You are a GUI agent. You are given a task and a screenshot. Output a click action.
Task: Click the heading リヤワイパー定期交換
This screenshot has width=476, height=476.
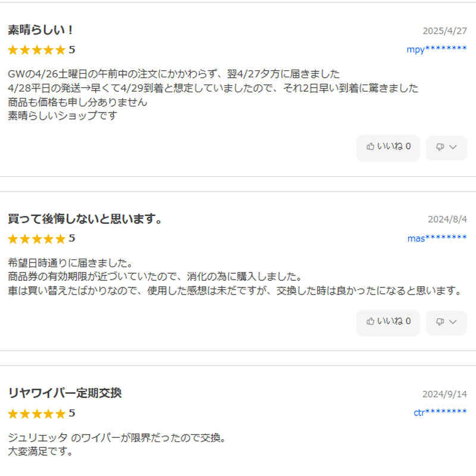[x=65, y=393]
